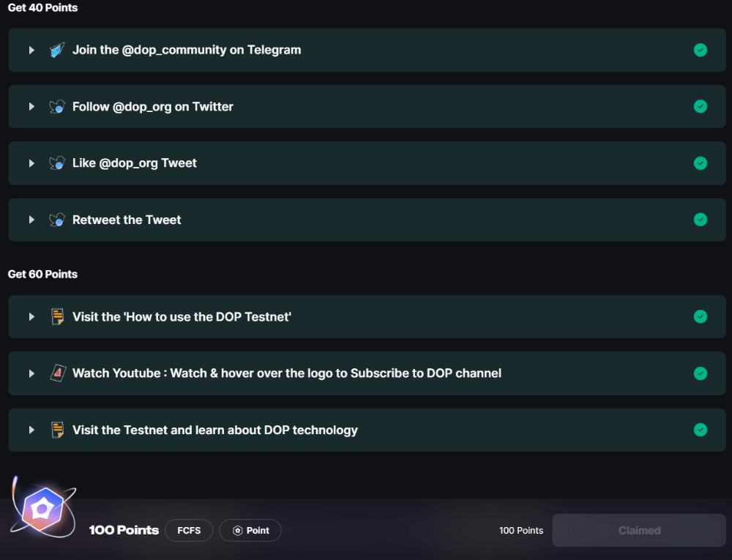
Task: Expand the 'How to use the DOP Testnet' arrow
Action: tap(31, 317)
